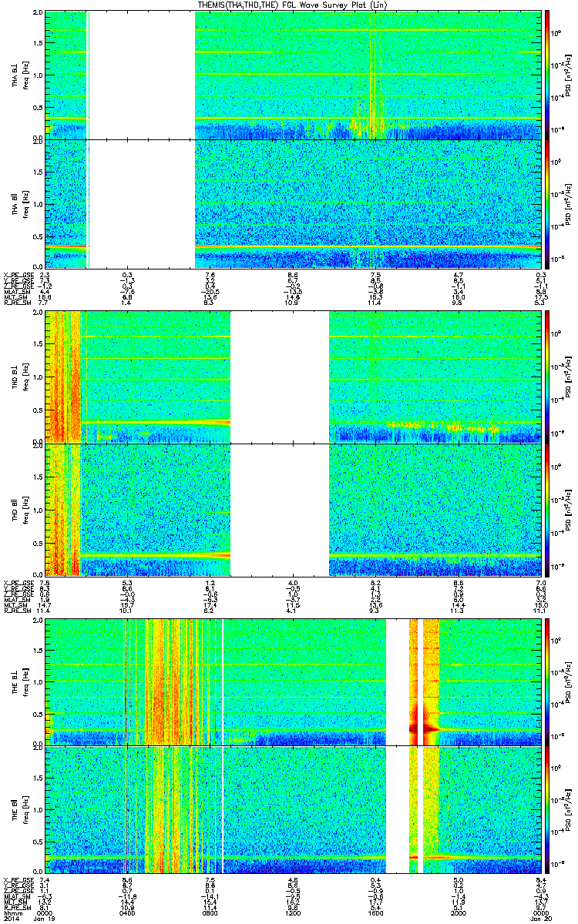Viewport: 578px width, 924px height.
Task: Click the THA data gap in the B⊥ panel
Action: click(141, 75)
